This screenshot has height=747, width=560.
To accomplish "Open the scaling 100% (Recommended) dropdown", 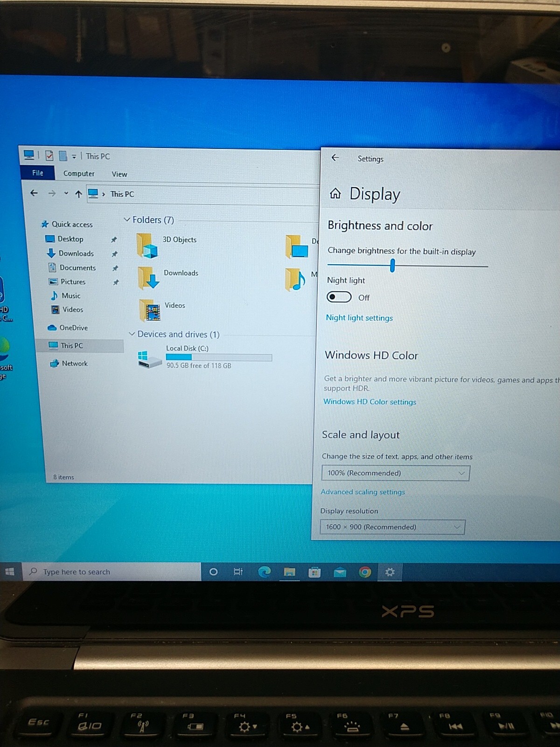I will [396, 473].
